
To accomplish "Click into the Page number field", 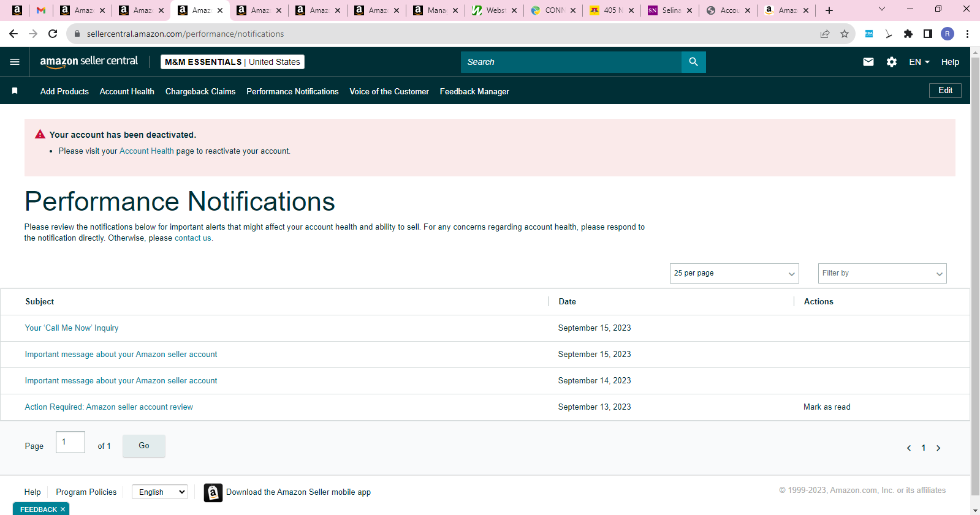I will point(70,442).
